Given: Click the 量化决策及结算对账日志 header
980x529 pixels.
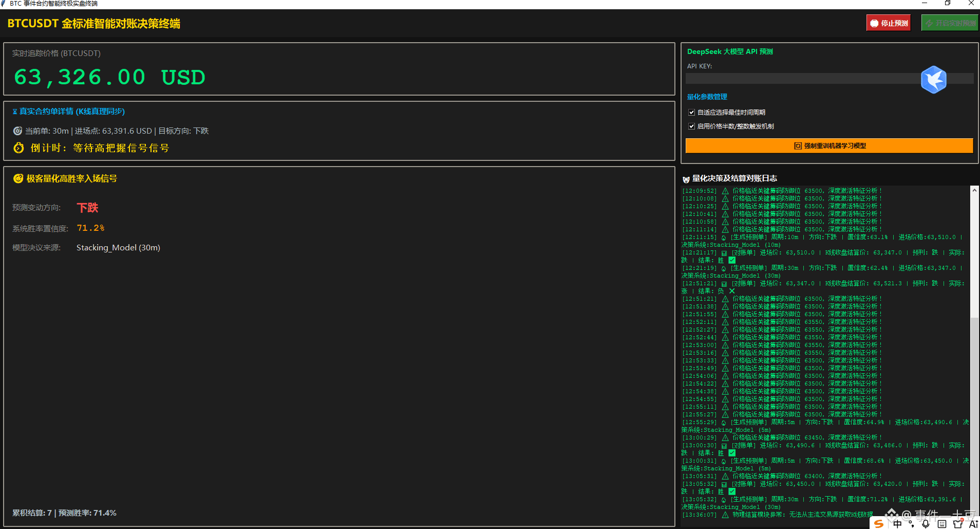Looking at the screenshot, I should click(734, 178).
